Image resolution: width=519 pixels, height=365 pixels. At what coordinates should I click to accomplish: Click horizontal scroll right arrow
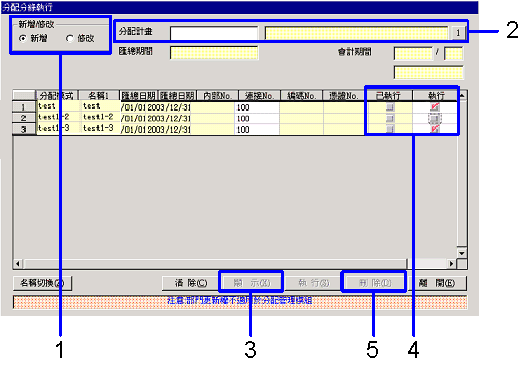[x=451, y=264]
